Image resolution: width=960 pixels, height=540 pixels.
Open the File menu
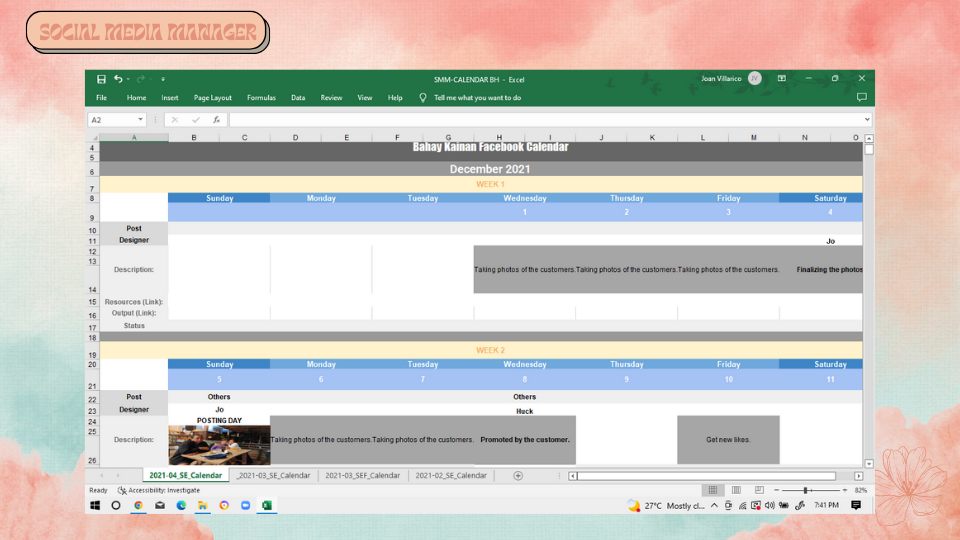coord(102,97)
